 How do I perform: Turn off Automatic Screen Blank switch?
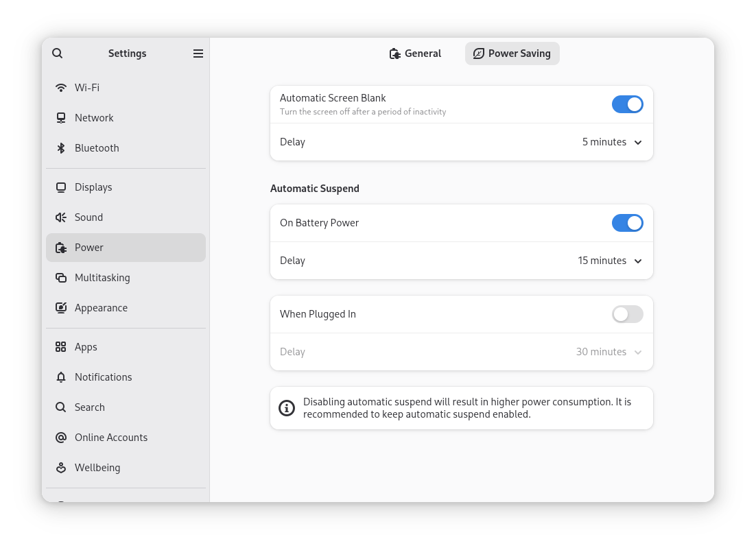tap(627, 104)
